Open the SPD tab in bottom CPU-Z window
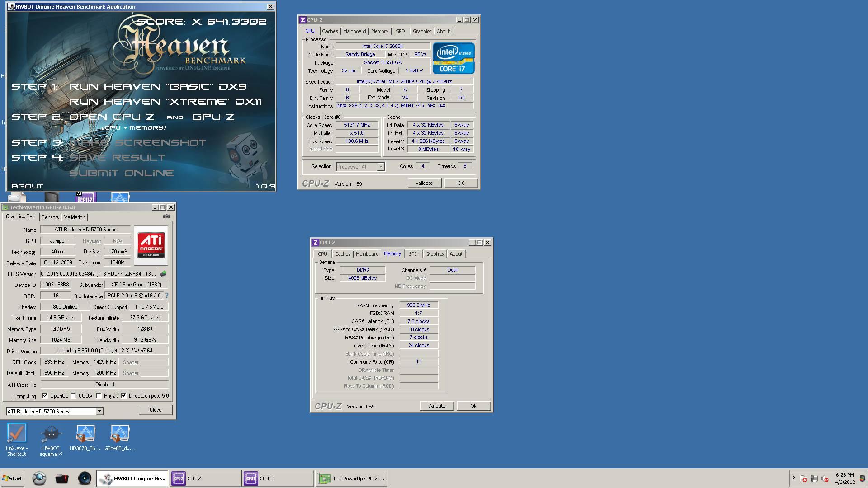Image resolution: width=868 pixels, height=488 pixels. (x=413, y=254)
